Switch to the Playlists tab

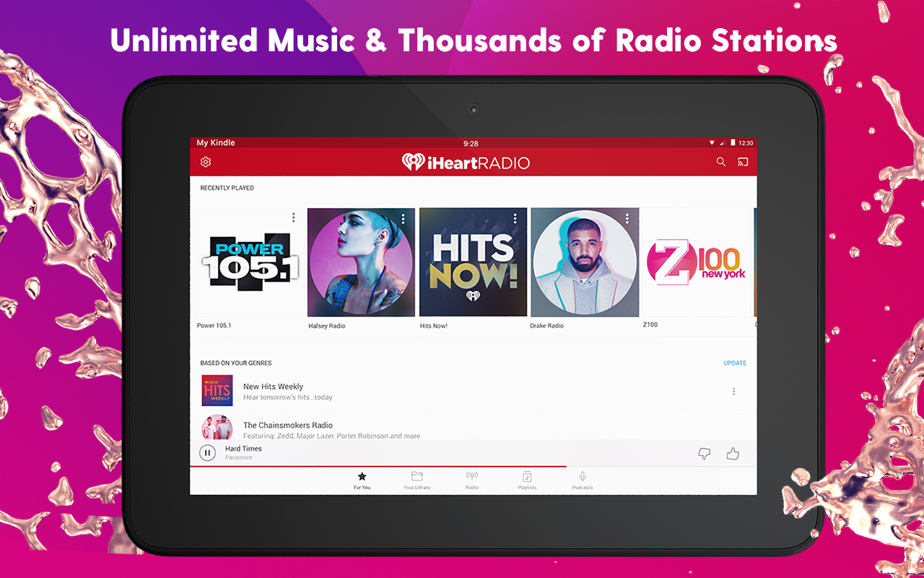[527, 480]
